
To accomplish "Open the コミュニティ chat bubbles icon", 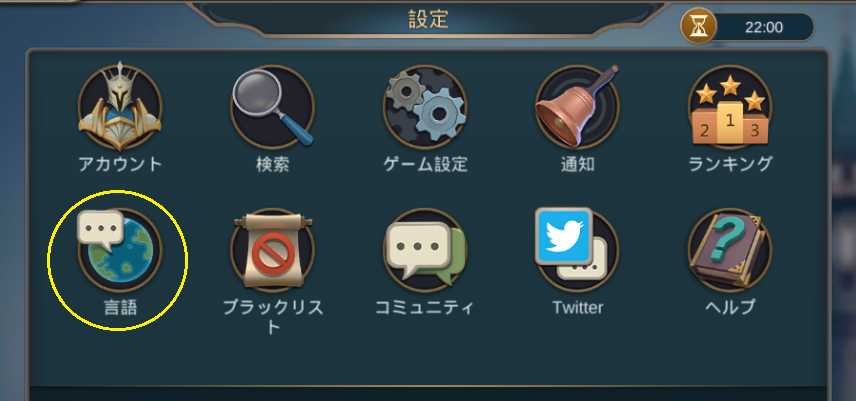I will [x=425, y=250].
